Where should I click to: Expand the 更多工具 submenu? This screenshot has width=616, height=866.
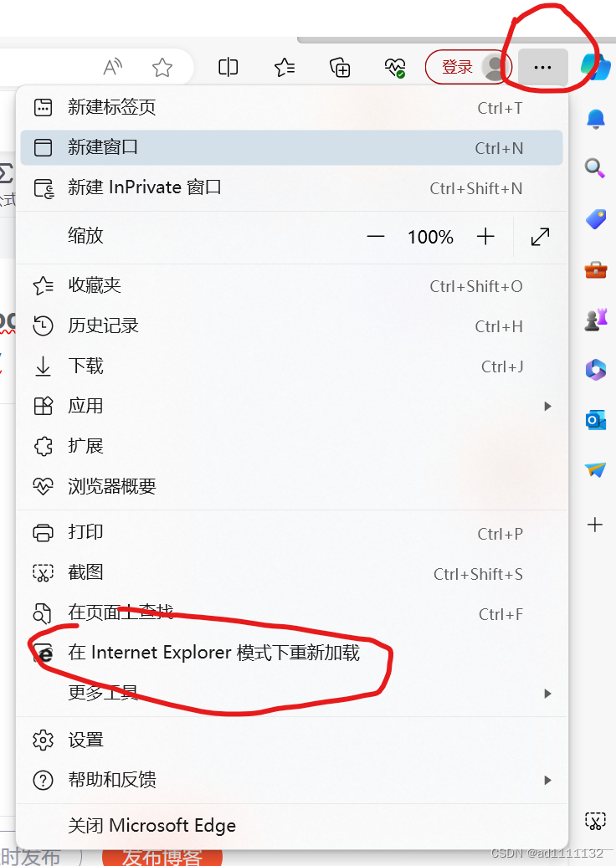[292, 693]
